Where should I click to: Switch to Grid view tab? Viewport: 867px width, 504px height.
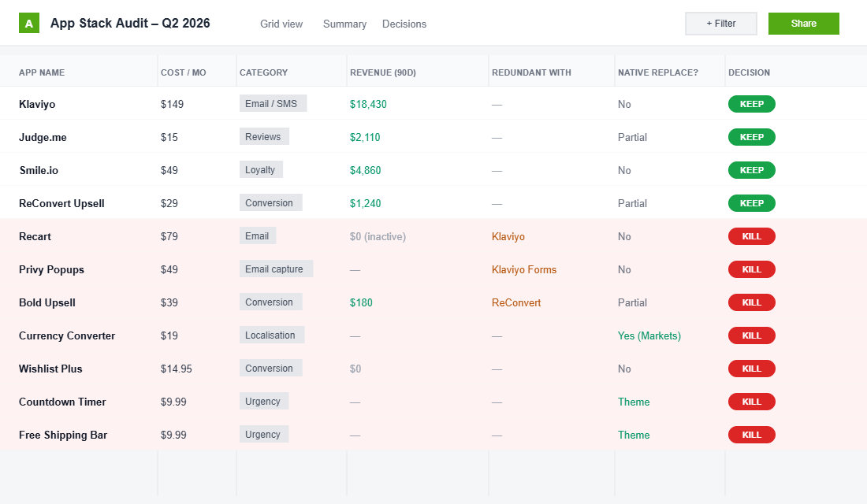coord(281,24)
